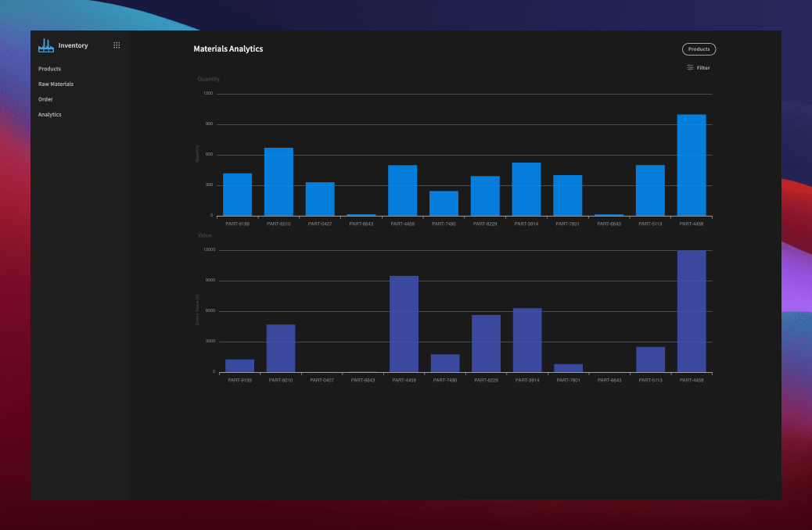Screen dimensions: 812x530
Task: Click the PART-4459 bar in Value chart
Action: pos(403,321)
